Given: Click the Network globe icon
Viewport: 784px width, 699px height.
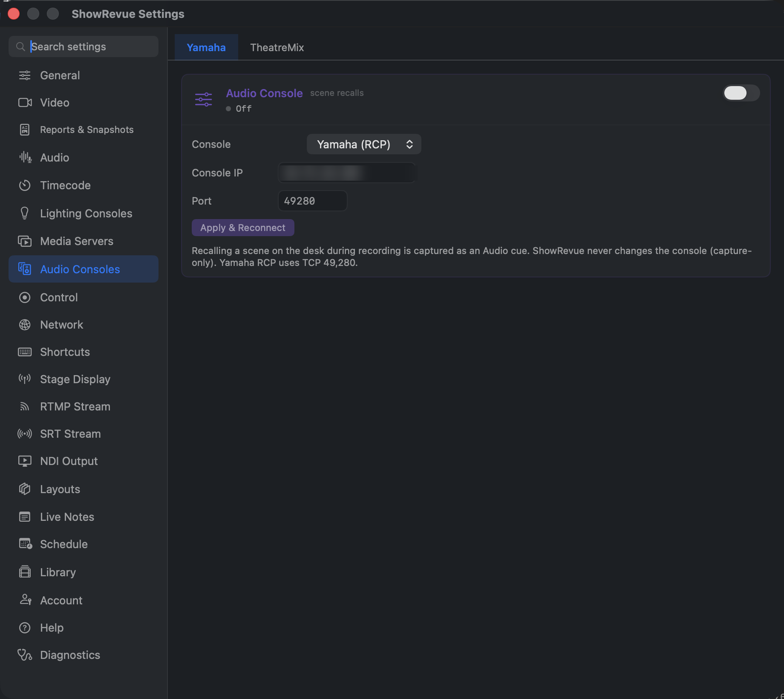Looking at the screenshot, I should 25,325.
